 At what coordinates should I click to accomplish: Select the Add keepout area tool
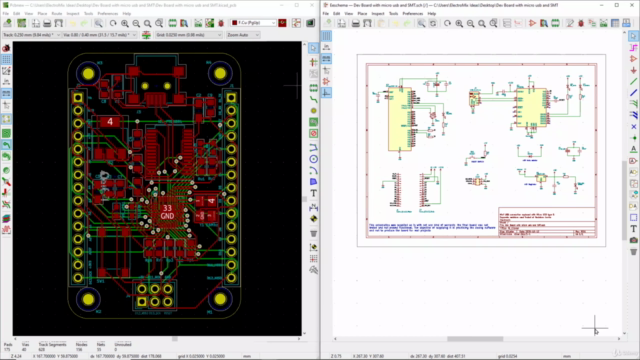tap(313, 133)
